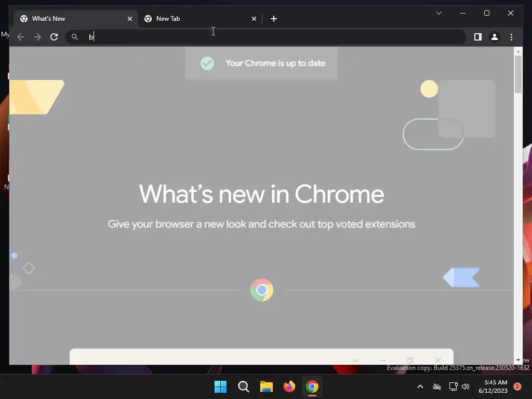This screenshot has height=399, width=532.
Task: Switch to the What's New tab
Action: pos(75,19)
